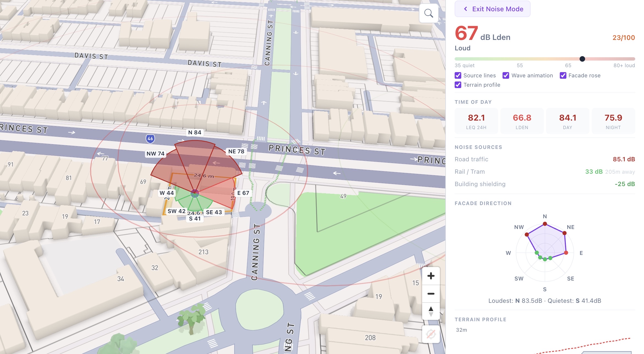
Task: Click the Building shielding -25 dB value
Action: click(625, 184)
